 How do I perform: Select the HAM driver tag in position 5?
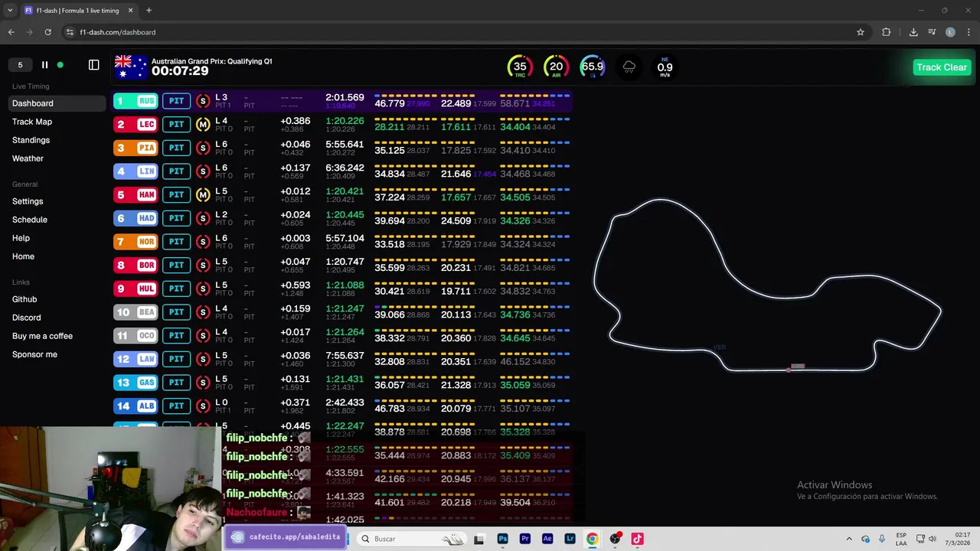click(x=136, y=194)
